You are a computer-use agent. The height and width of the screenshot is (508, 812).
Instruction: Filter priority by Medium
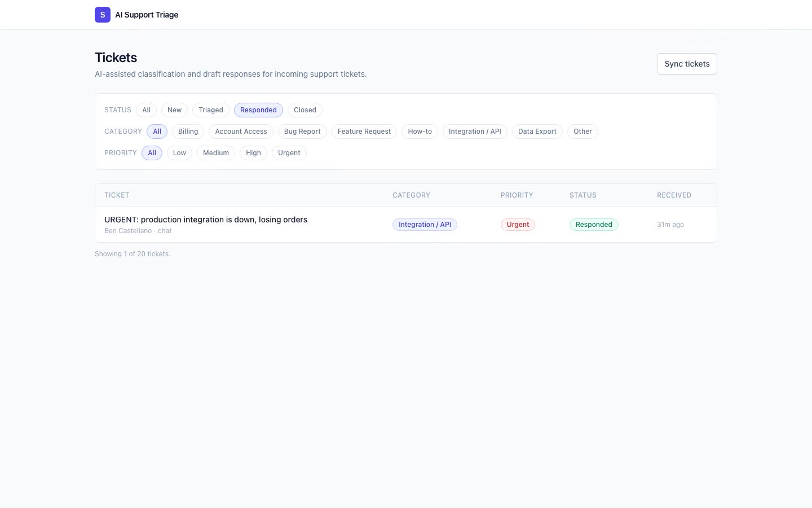(216, 153)
